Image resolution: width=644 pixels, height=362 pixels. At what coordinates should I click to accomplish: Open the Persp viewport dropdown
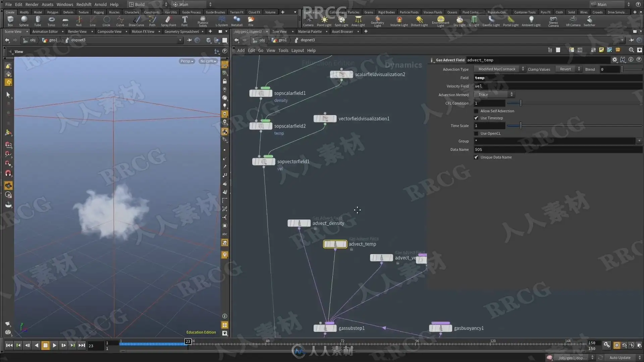pyautogui.click(x=187, y=61)
